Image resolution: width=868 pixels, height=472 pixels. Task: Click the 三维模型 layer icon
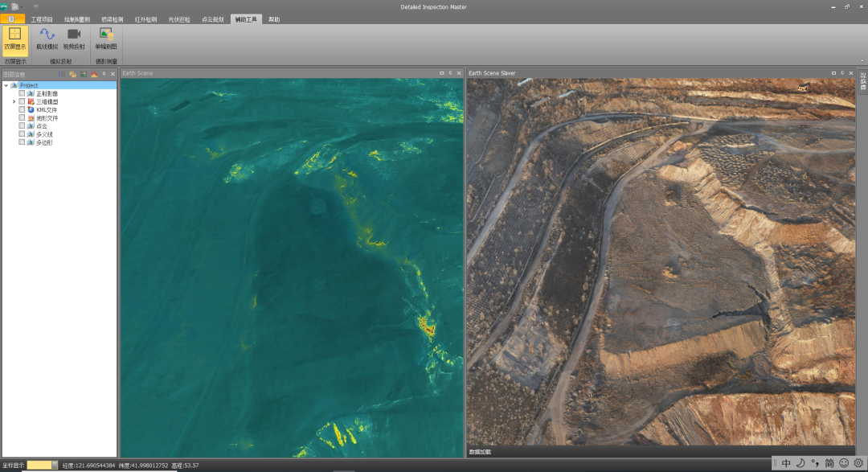[31, 101]
